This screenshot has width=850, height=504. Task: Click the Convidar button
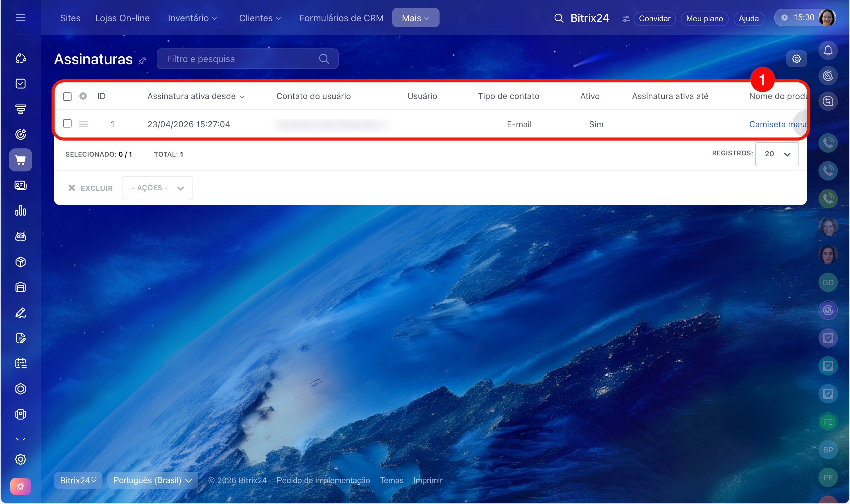[654, 18]
